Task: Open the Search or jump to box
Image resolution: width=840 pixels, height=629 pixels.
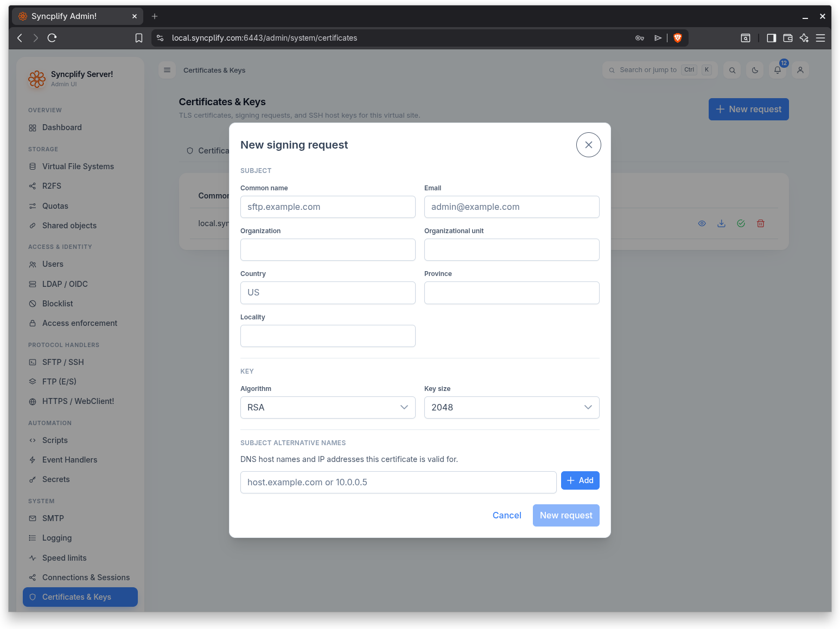Action: point(660,70)
